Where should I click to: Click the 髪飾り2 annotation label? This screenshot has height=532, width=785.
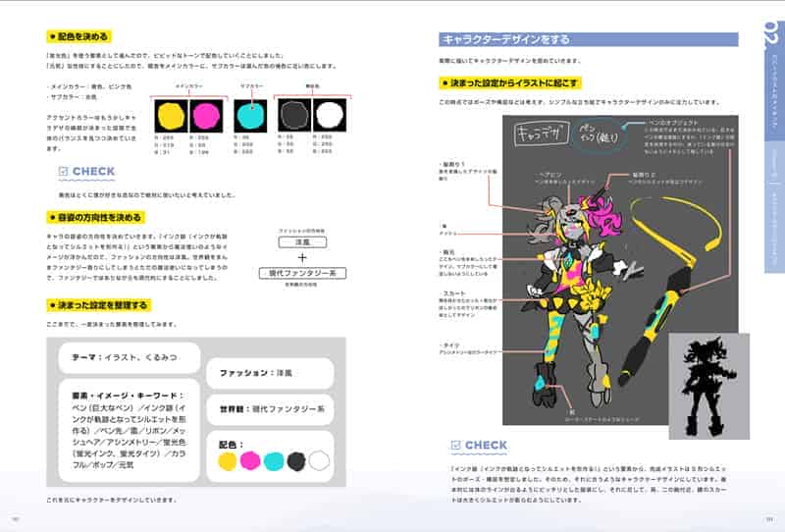[x=644, y=175]
